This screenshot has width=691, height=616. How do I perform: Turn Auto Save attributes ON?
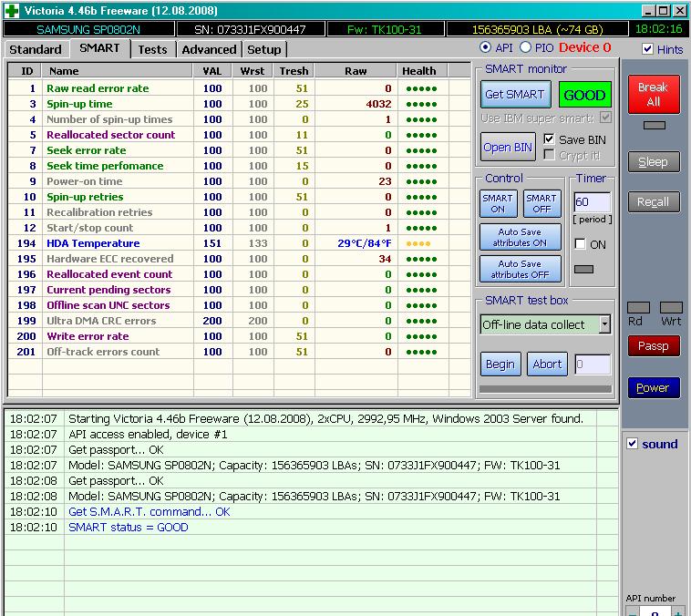click(x=520, y=237)
